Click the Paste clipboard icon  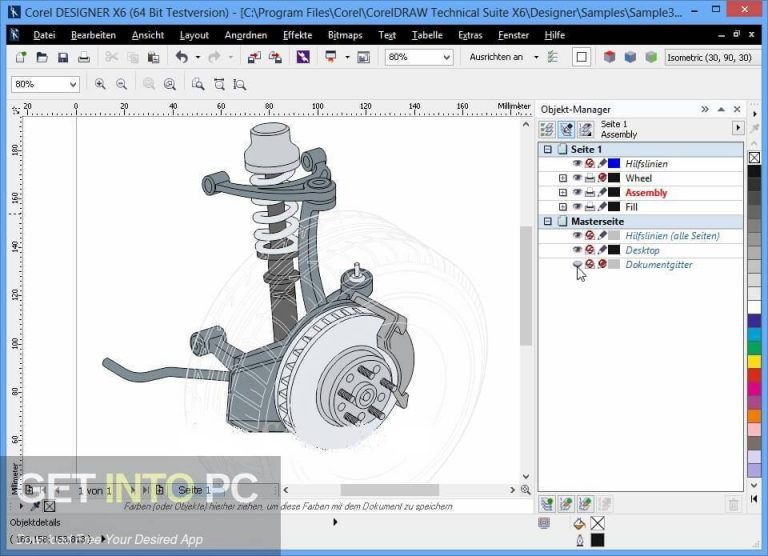click(x=153, y=57)
